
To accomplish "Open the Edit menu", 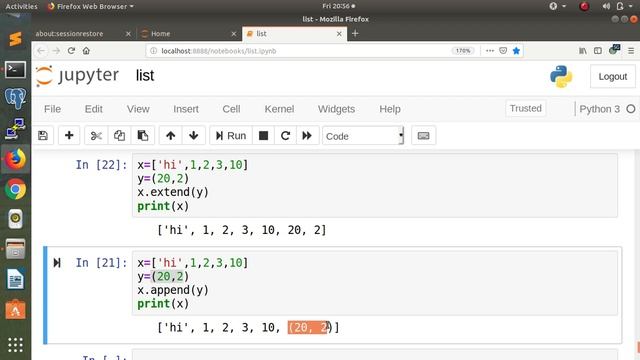I will 93,109.
